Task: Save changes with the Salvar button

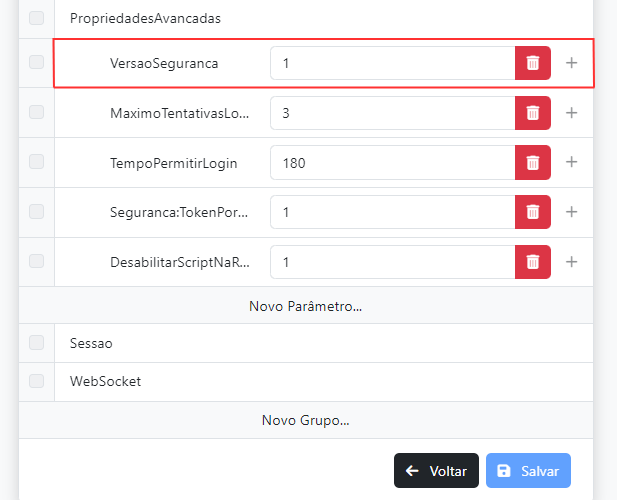Action: point(528,471)
